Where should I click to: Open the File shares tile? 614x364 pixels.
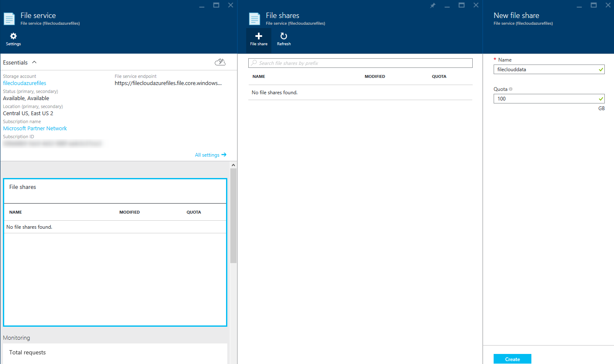tap(115, 187)
